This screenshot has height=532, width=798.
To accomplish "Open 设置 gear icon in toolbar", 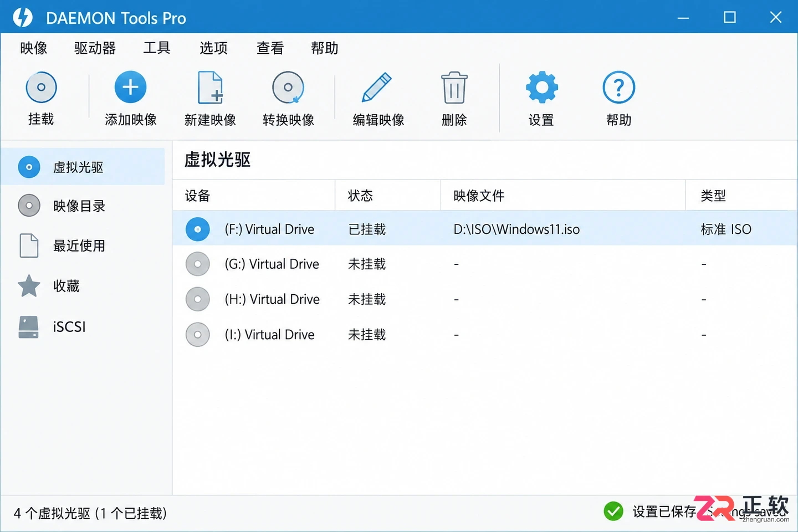I will tap(541, 87).
